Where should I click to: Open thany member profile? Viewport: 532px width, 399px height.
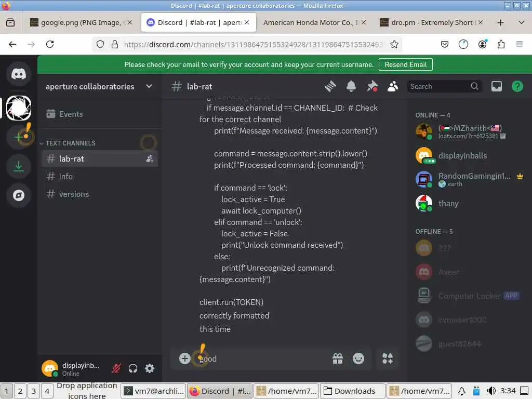(470, 204)
